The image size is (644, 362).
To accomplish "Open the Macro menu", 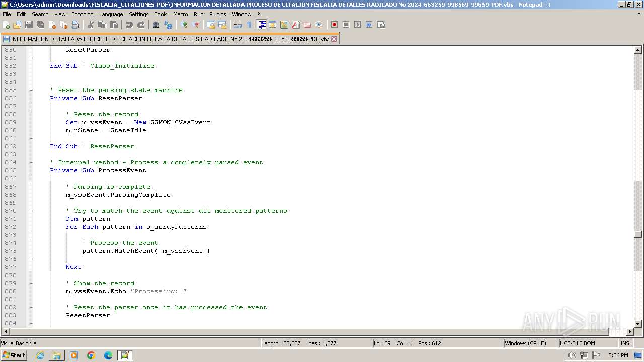I will [180, 14].
